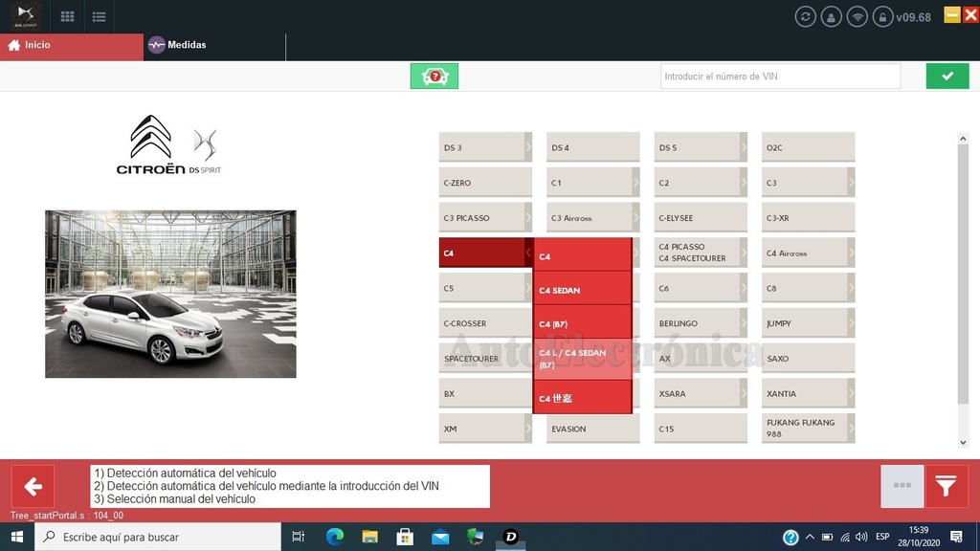Show hidden tray icons chevron
The image size is (980, 551).
[x=810, y=537]
